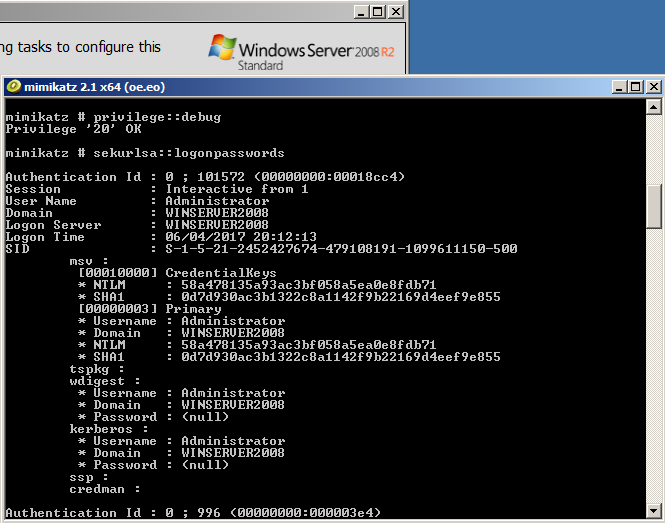Click the mimikatz 2.1 x64 title text

(95, 87)
